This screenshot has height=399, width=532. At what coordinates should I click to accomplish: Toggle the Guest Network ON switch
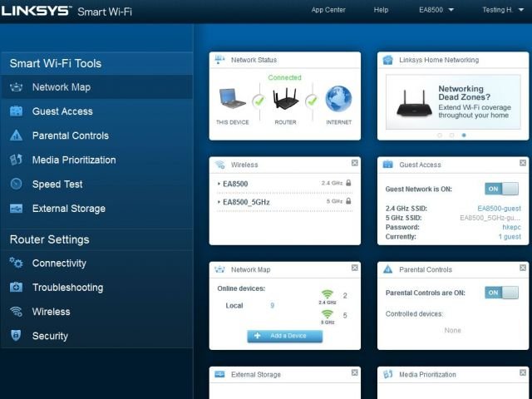[501, 189]
